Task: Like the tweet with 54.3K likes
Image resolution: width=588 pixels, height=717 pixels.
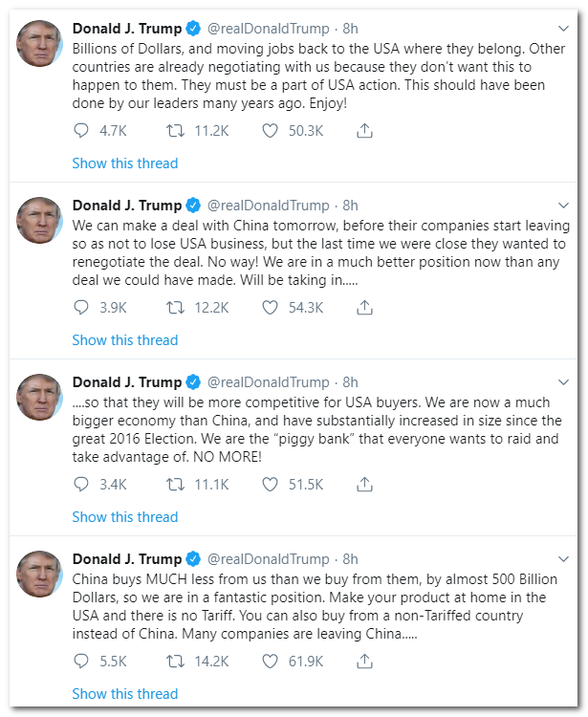Action: 270,308
